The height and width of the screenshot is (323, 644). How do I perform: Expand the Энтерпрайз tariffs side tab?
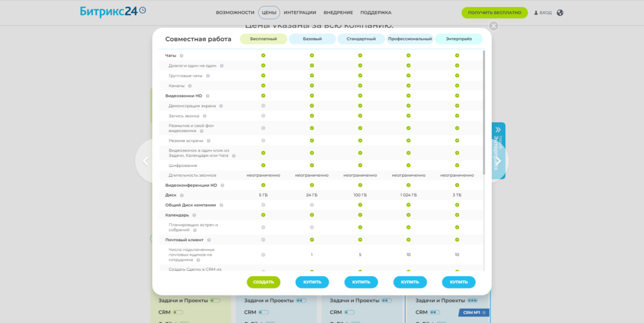498,150
